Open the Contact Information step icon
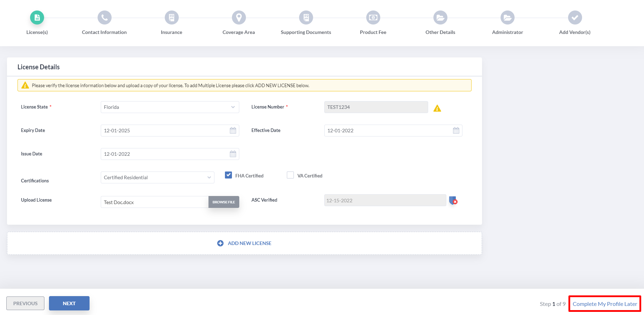The width and height of the screenshot is (644, 315). click(104, 17)
